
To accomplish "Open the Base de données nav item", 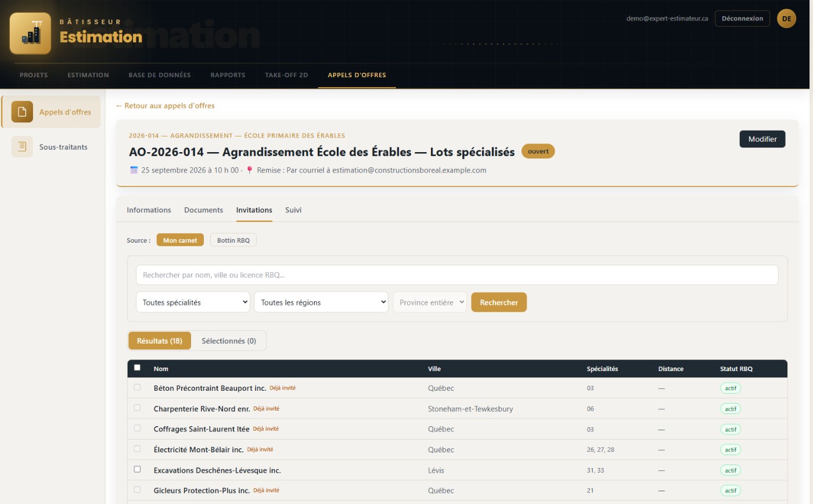I will point(160,75).
